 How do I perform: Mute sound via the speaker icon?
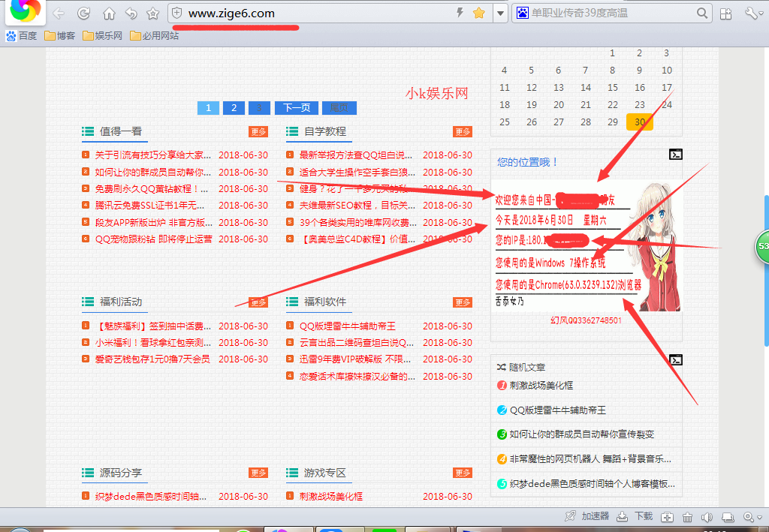click(707, 517)
